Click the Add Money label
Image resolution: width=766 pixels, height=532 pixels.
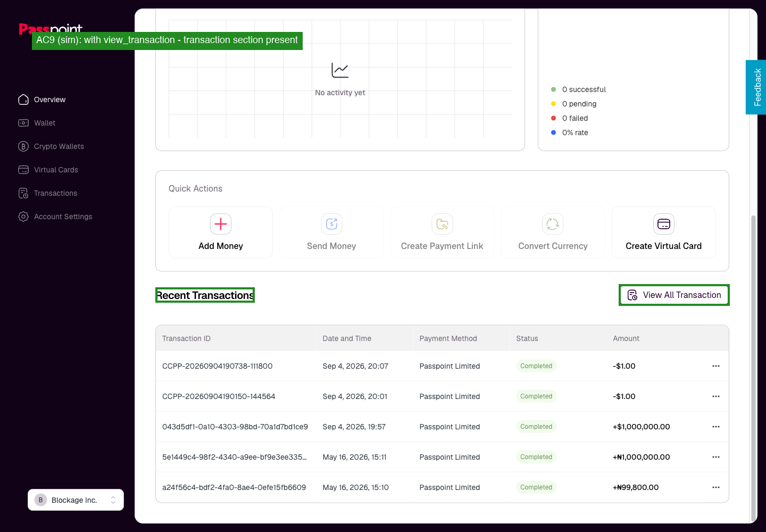221,246
